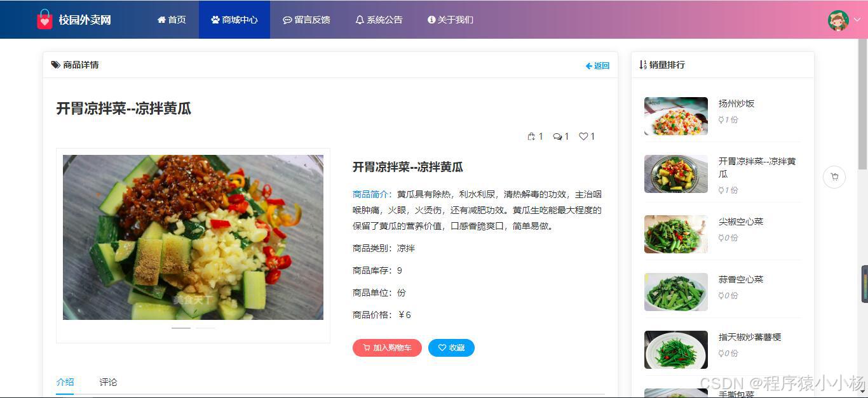
Task: Click the user avatar in header
Action: point(838,20)
